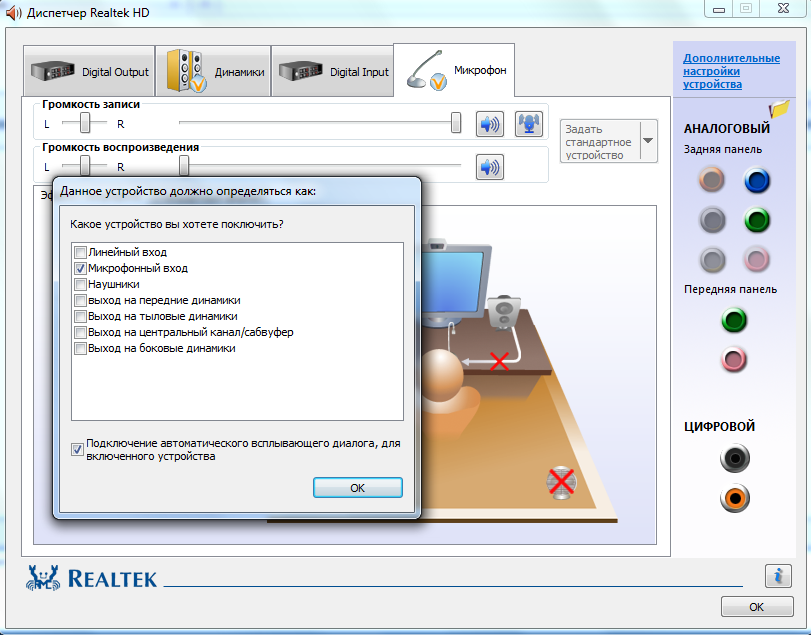
Task: Select the green front panel jack
Action: click(x=734, y=320)
